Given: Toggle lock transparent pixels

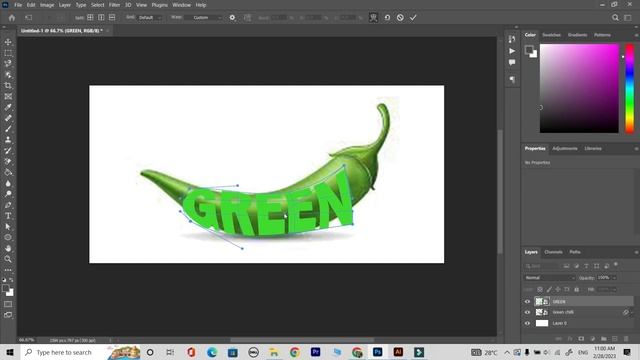Looking at the screenshot, I should click(x=540, y=289).
